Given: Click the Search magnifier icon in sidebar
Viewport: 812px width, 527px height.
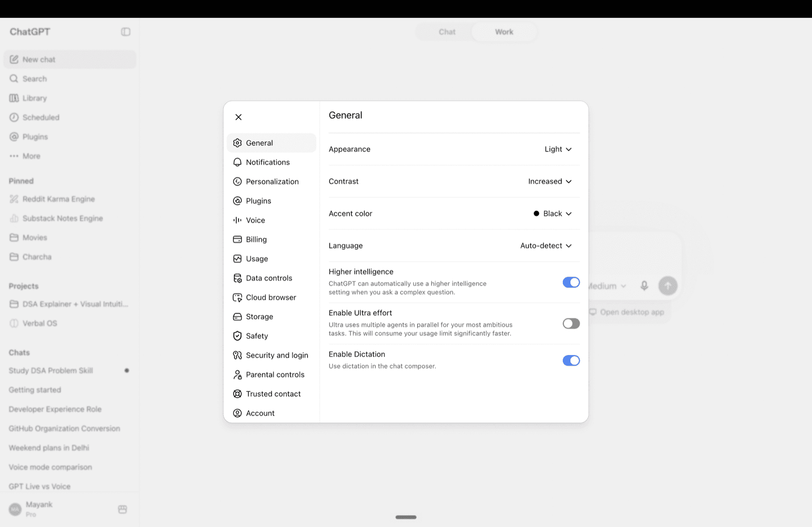Looking at the screenshot, I should coord(14,79).
